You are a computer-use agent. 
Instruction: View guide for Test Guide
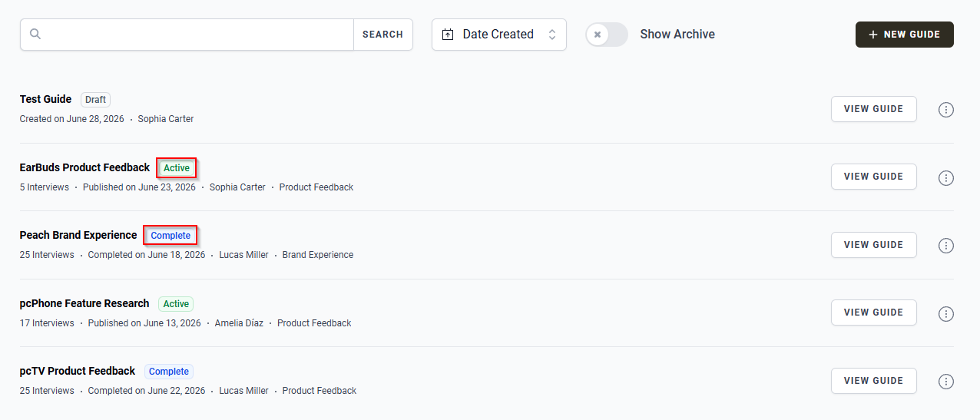click(874, 109)
